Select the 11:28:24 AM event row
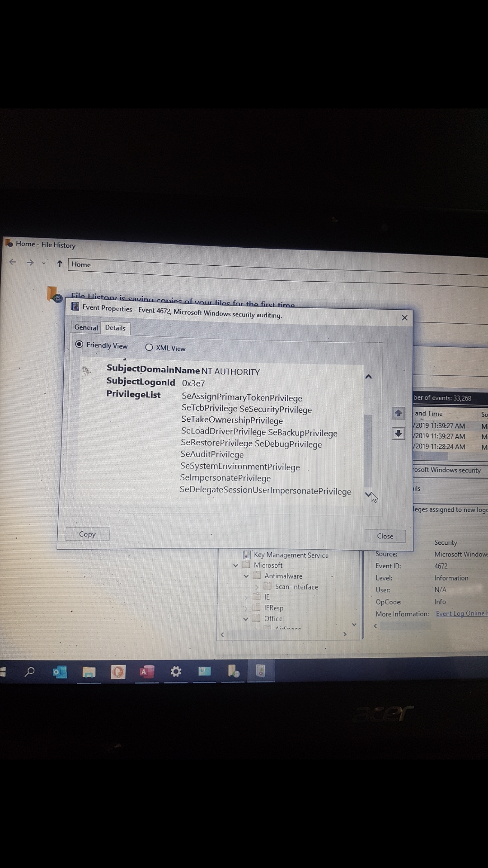 tap(450, 447)
